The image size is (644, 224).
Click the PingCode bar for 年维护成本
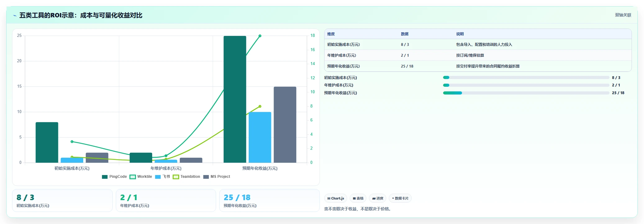click(141, 158)
